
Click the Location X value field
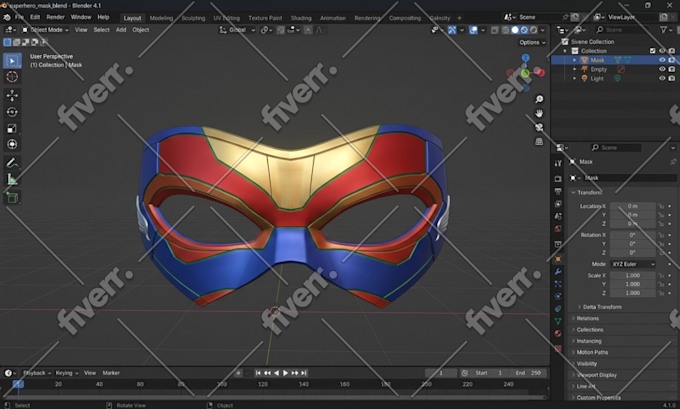[633, 206]
